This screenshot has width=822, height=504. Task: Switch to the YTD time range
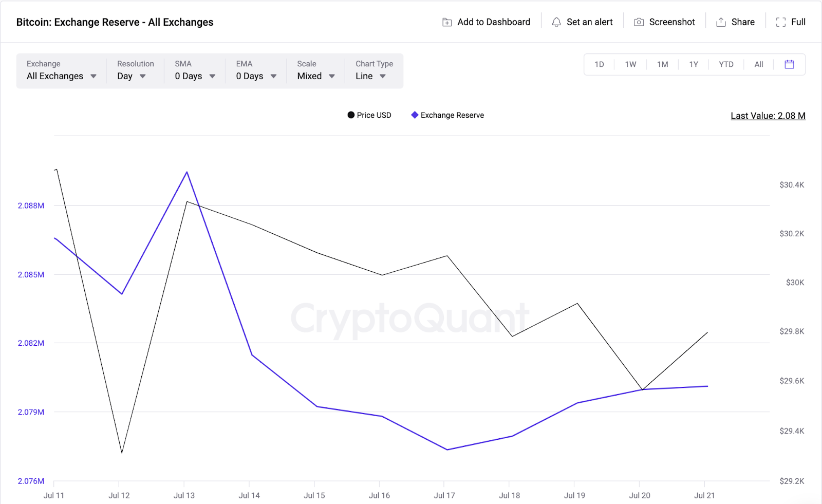726,64
